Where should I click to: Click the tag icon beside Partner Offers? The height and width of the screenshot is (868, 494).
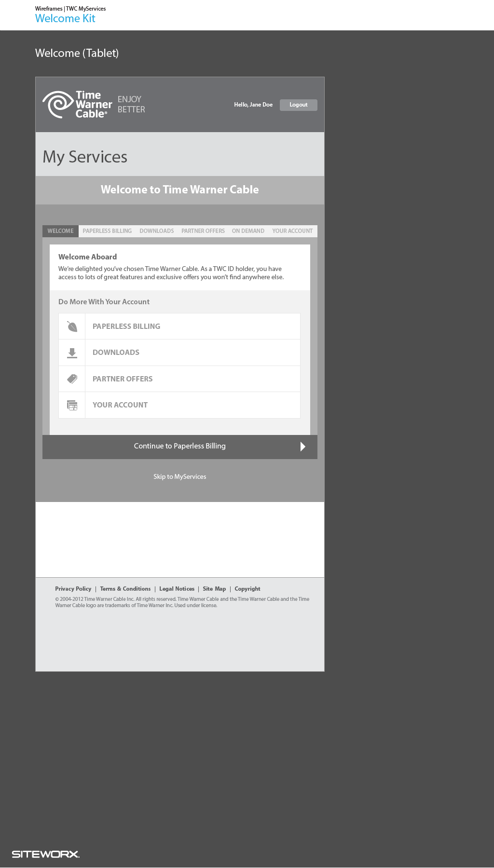[x=72, y=379]
